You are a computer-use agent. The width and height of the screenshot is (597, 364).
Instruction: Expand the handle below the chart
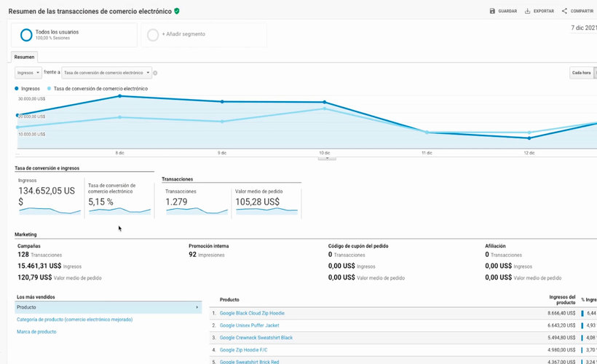[327, 158]
